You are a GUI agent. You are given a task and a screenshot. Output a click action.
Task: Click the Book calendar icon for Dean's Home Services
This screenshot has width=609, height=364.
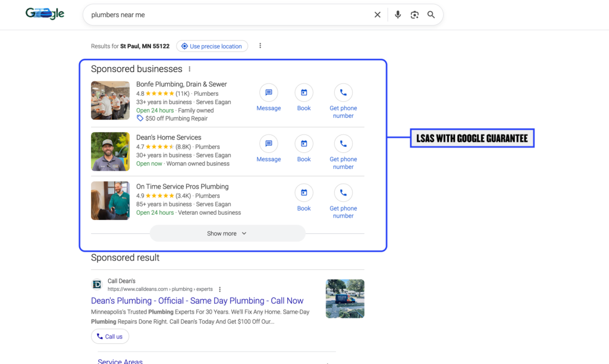[x=304, y=144]
